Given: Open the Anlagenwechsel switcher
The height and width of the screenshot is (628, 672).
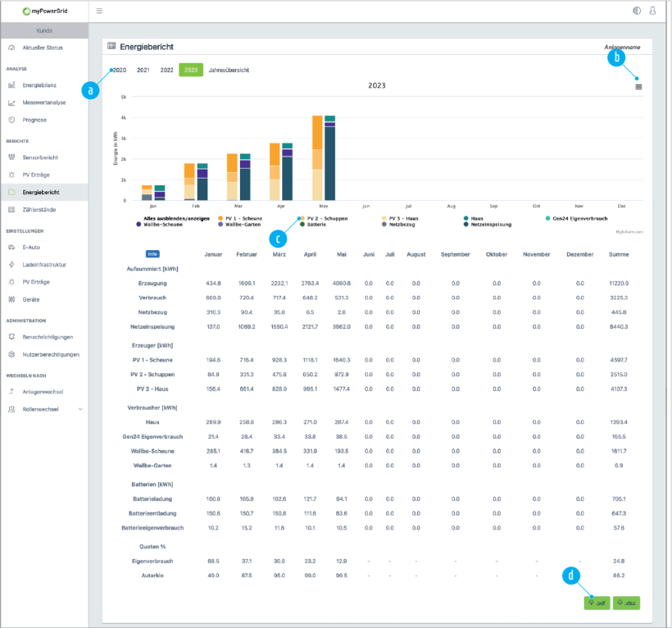Looking at the screenshot, I should (x=45, y=391).
